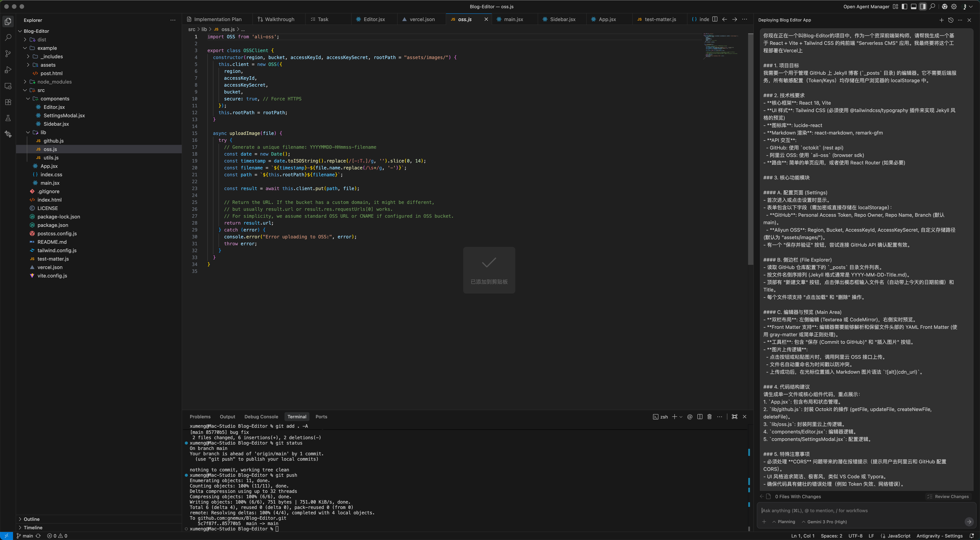This screenshot has height=540, width=980.
Task: Open Chrome browser icon in title bar
Action: (x=945, y=7)
